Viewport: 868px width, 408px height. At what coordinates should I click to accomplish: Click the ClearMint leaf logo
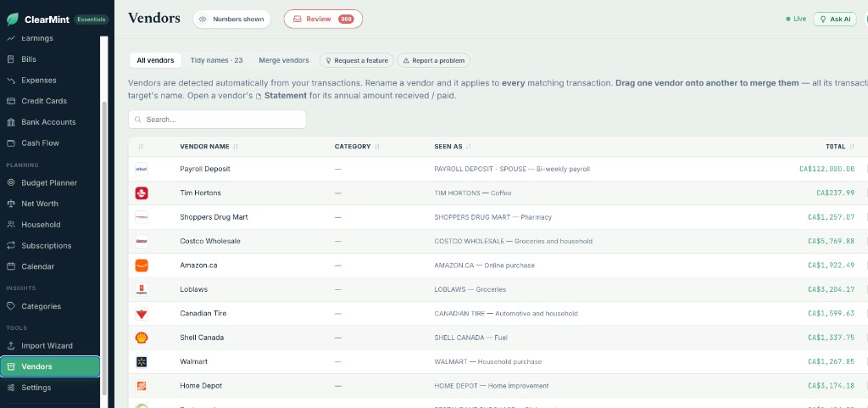pyautogui.click(x=12, y=20)
